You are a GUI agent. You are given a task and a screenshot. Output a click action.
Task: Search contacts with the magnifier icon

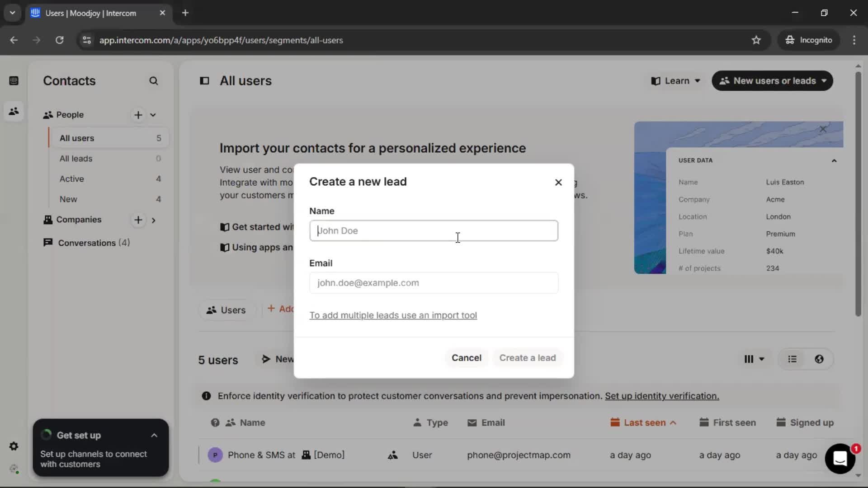click(x=154, y=81)
